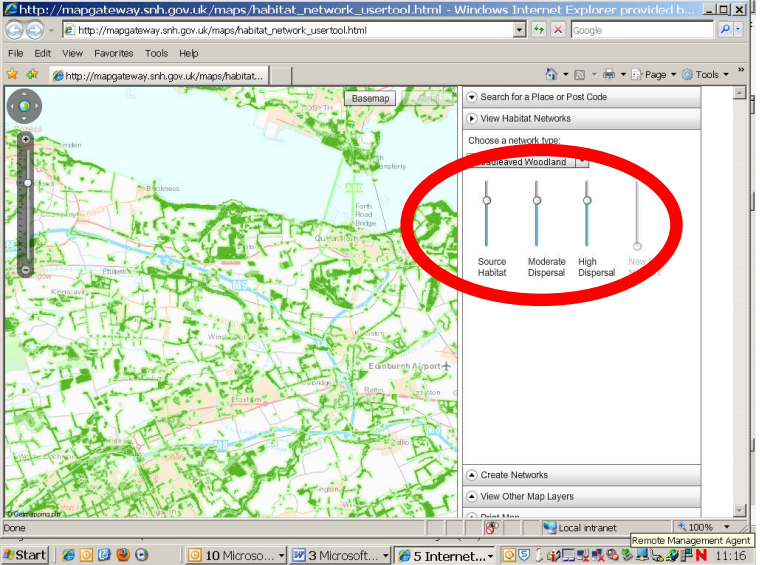This screenshot has height=565, width=760.
Task: Click in the address bar URL field
Action: tap(288, 30)
